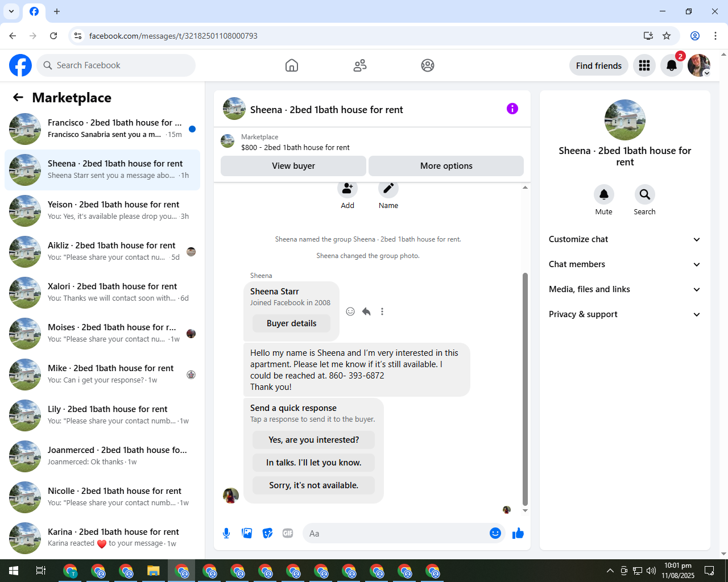Choose a GIF icon in composer
Viewport: 728px width, 582px height.
point(288,533)
